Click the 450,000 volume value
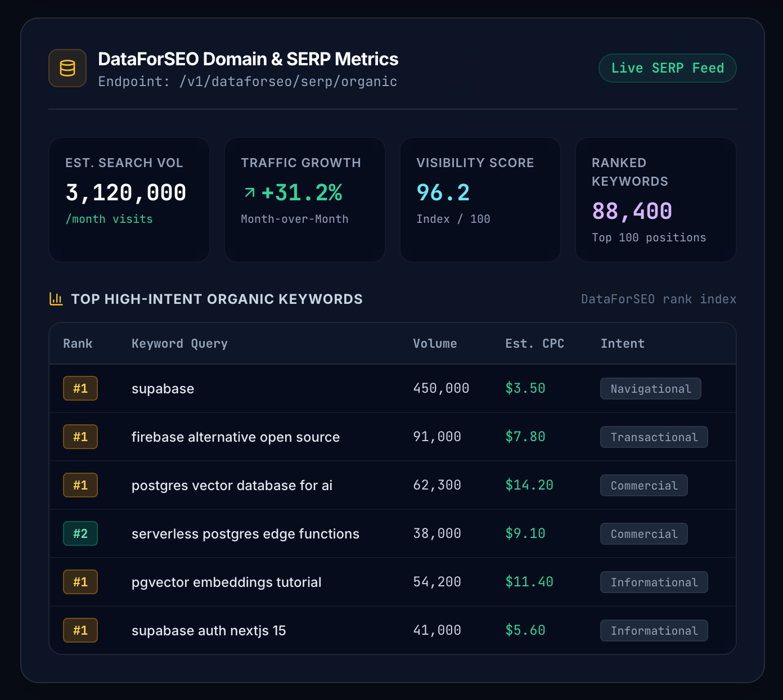 click(441, 388)
